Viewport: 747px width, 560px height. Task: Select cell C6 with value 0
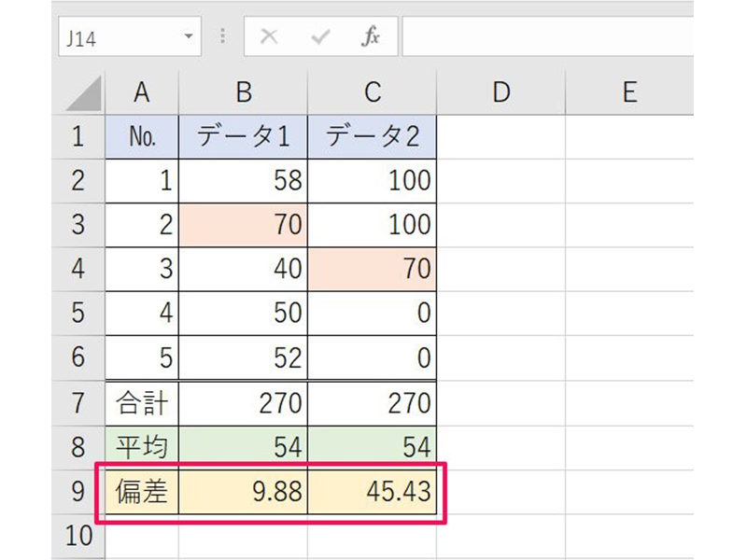[x=372, y=358]
